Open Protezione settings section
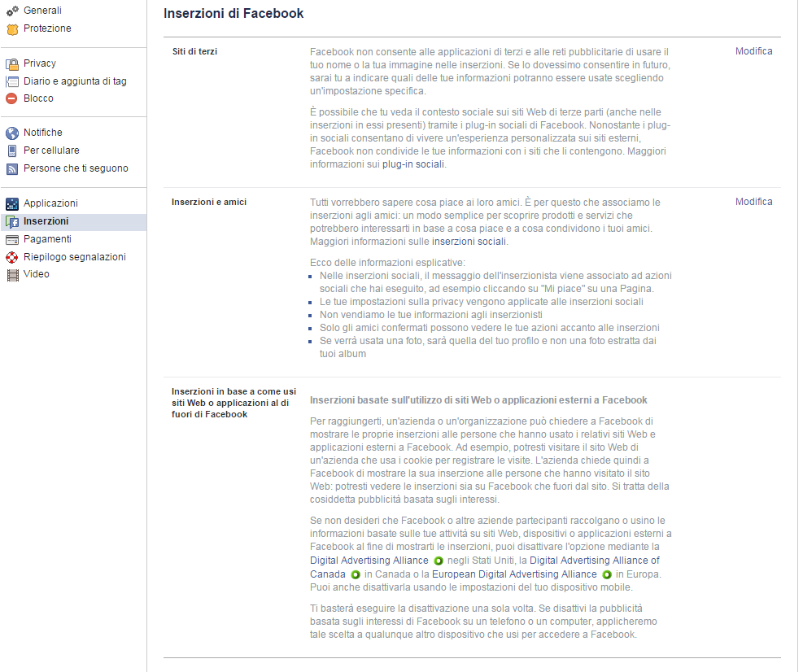Viewport: 803px width, 672px height. point(47,28)
